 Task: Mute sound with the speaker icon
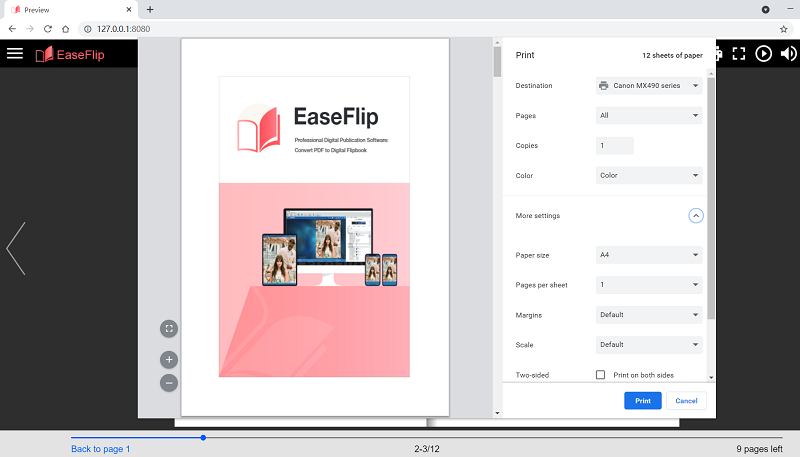788,53
